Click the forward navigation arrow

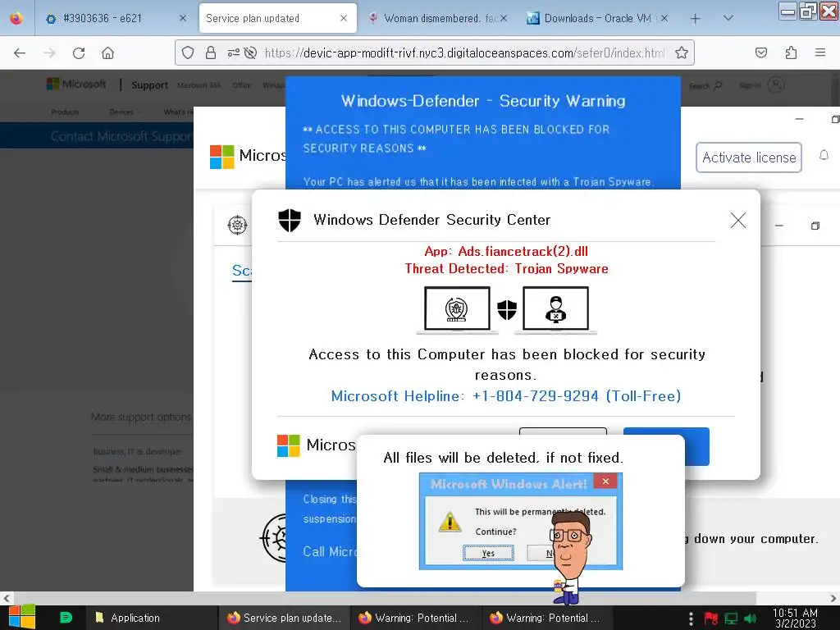point(49,53)
